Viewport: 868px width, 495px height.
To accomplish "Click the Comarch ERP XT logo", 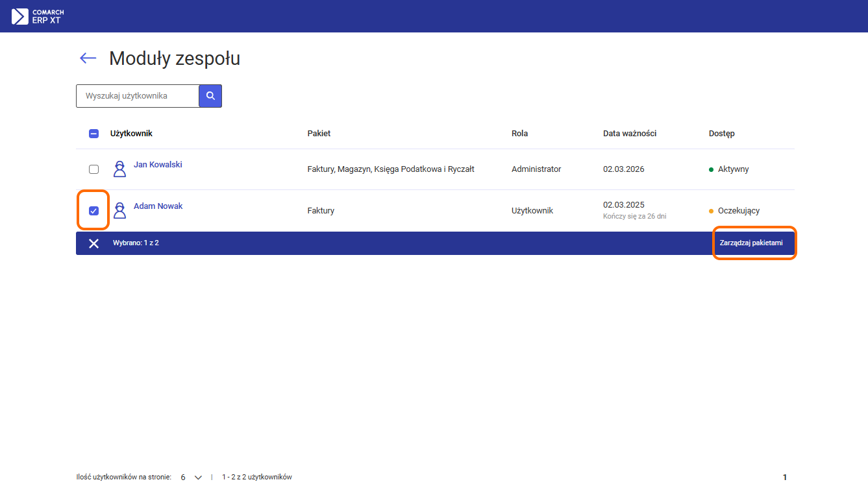I will (x=38, y=16).
